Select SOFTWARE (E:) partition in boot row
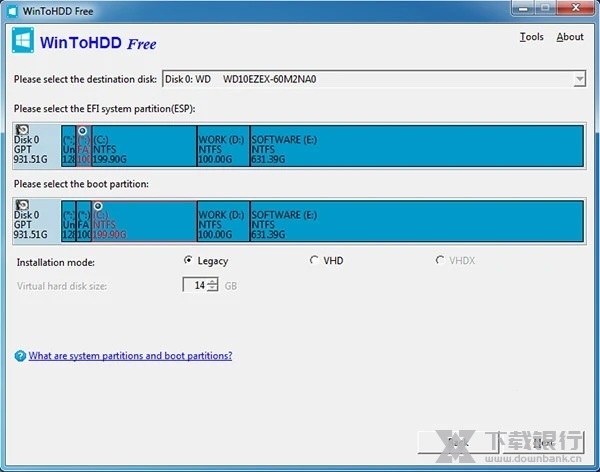Screen dimensions: 600x472 click(x=417, y=221)
